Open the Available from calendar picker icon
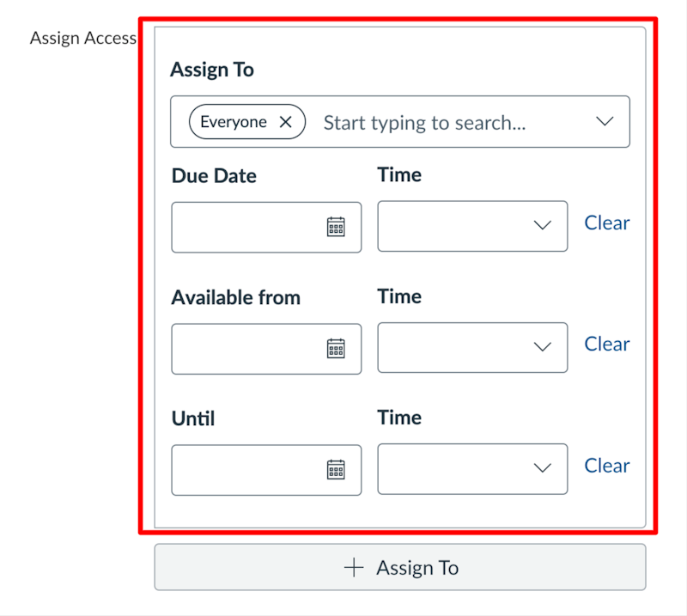Image resolution: width=687 pixels, height=616 pixels. (x=336, y=349)
